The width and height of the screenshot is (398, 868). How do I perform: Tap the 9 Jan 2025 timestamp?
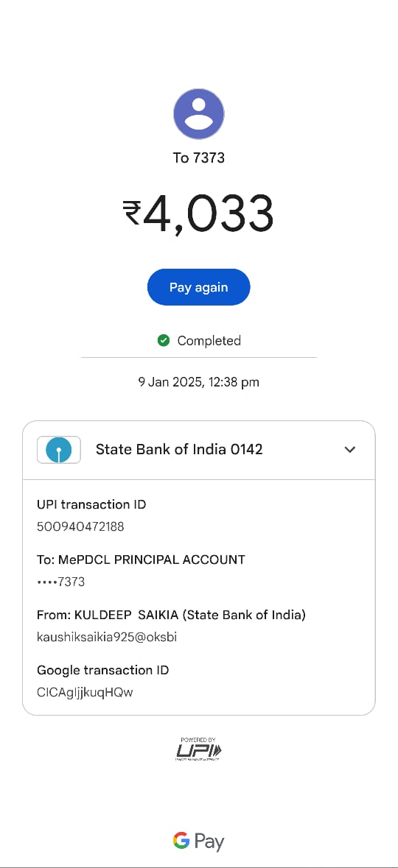[198, 382]
